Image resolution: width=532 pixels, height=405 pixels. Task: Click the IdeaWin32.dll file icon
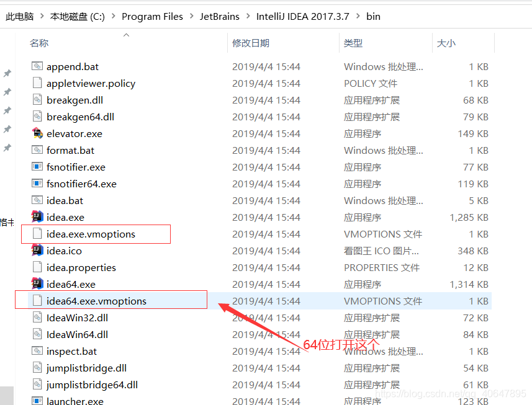pyautogui.click(x=37, y=318)
